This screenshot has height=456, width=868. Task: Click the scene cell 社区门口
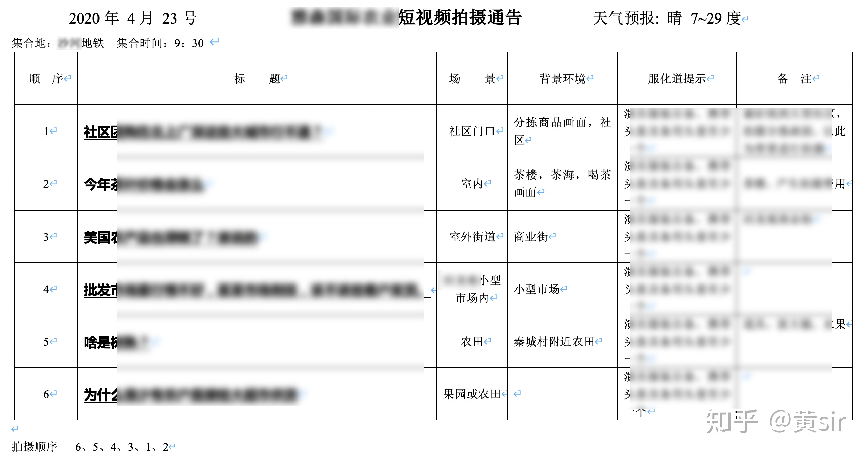[472, 131]
